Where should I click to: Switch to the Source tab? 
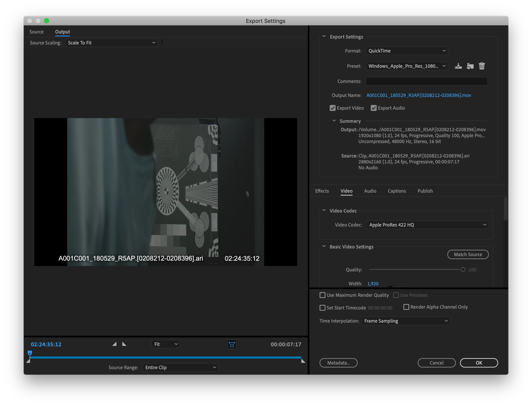(x=36, y=32)
